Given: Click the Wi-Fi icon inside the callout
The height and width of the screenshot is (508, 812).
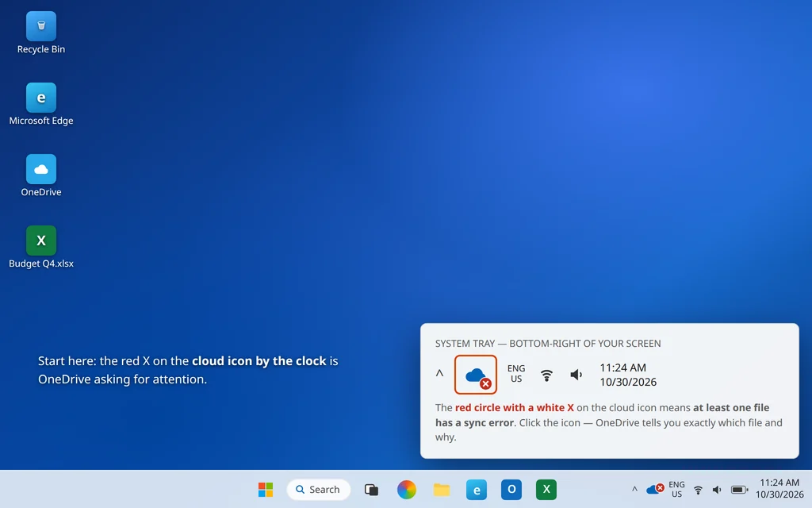Looking at the screenshot, I should coord(546,375).
